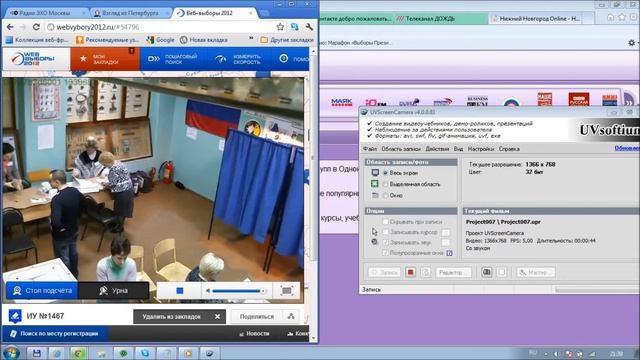Switch video to fullscreen mode
Image resolution: width=640 pixels, height=360 pixels.
coord(287,291)
